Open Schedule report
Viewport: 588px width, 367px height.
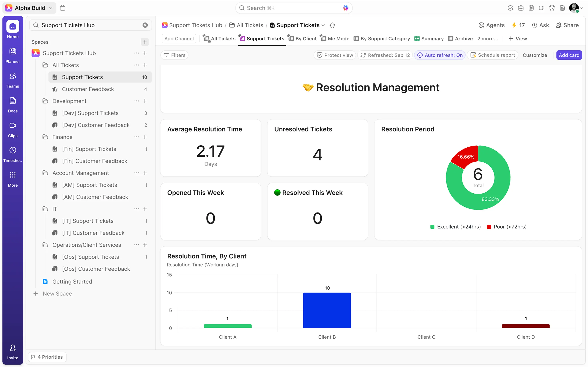coord(492,55)
